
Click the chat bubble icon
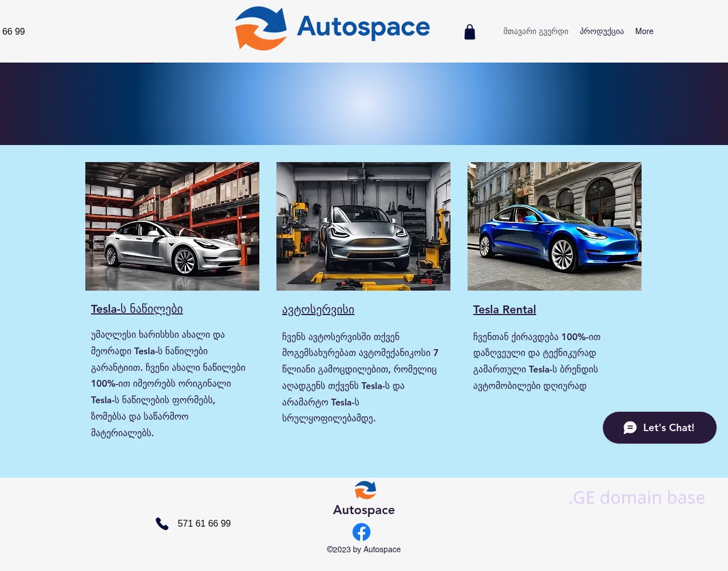(x=630, y=428)
